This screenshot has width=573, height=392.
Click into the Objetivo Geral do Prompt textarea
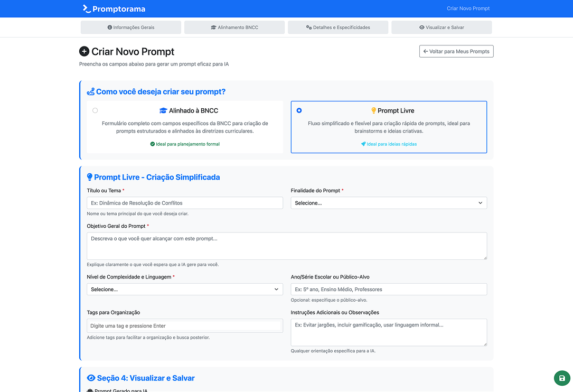tap(287, 246)
